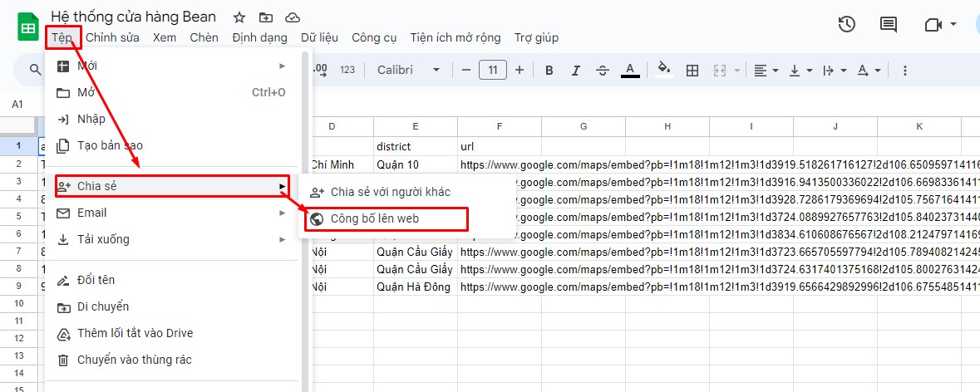
Task: Toggle italic formatting
Action: pos(576,70)
